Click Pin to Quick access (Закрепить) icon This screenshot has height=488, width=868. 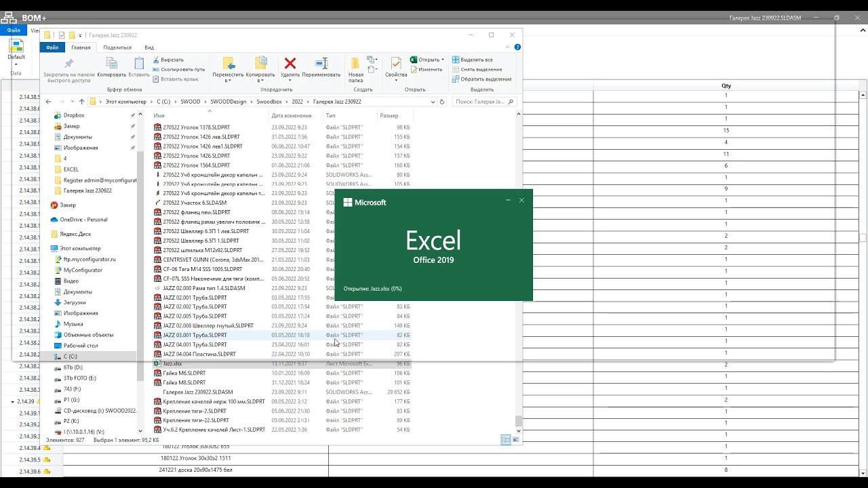click(x=68, y=64)
